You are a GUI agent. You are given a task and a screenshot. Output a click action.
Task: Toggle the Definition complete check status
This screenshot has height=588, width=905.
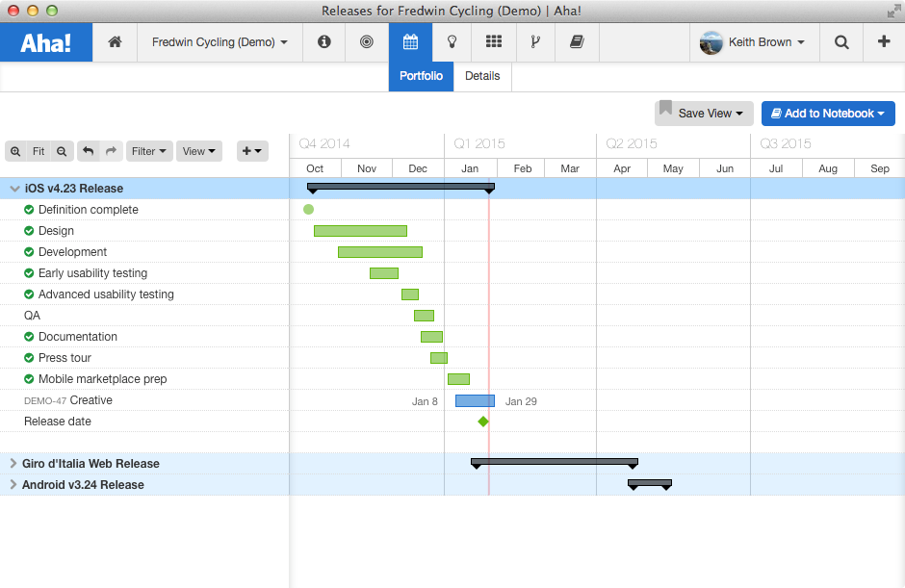pos(29,210)
